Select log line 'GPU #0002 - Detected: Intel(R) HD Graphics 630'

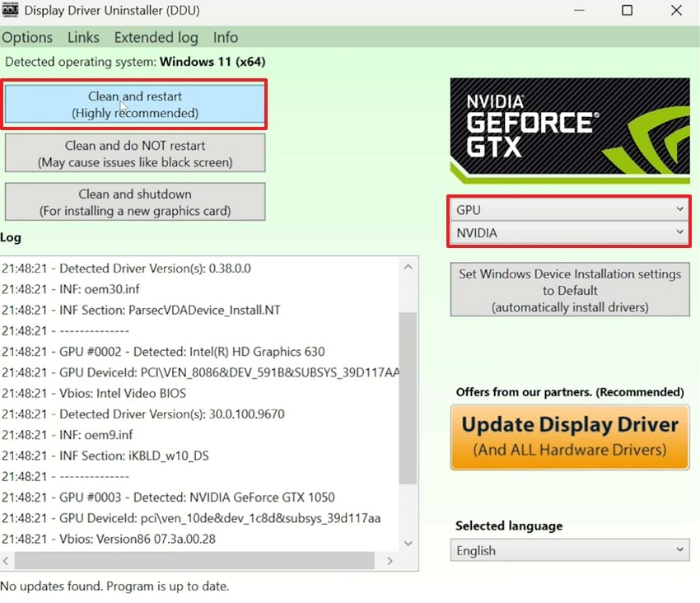coord(163,352)
